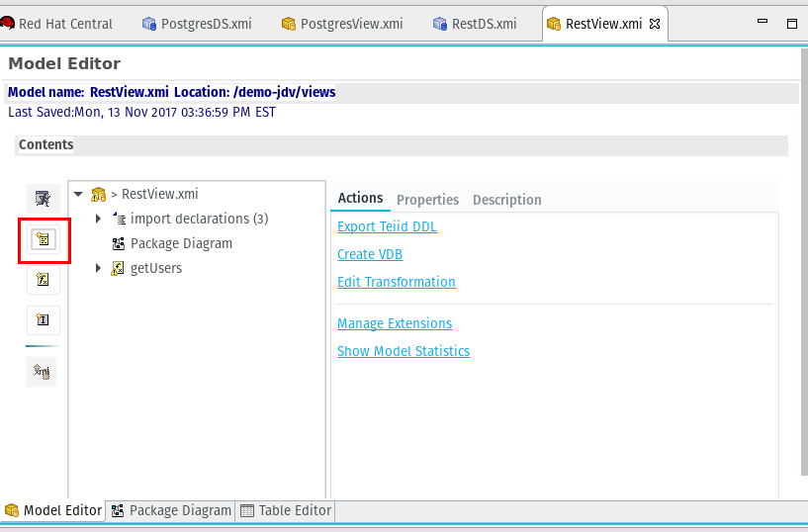Open the bottom Package Diagram tab
The height and width of the screenshot is (532, 808).
pos(171,510)
